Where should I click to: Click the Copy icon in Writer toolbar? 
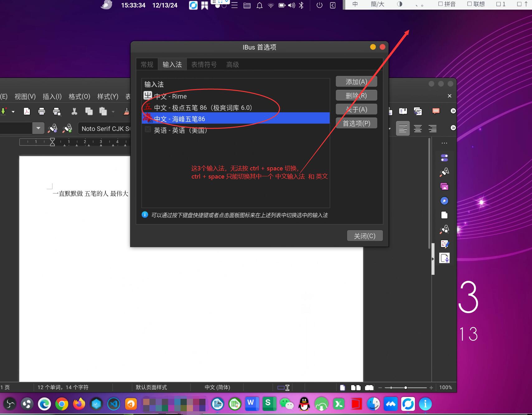click(89, 111)
